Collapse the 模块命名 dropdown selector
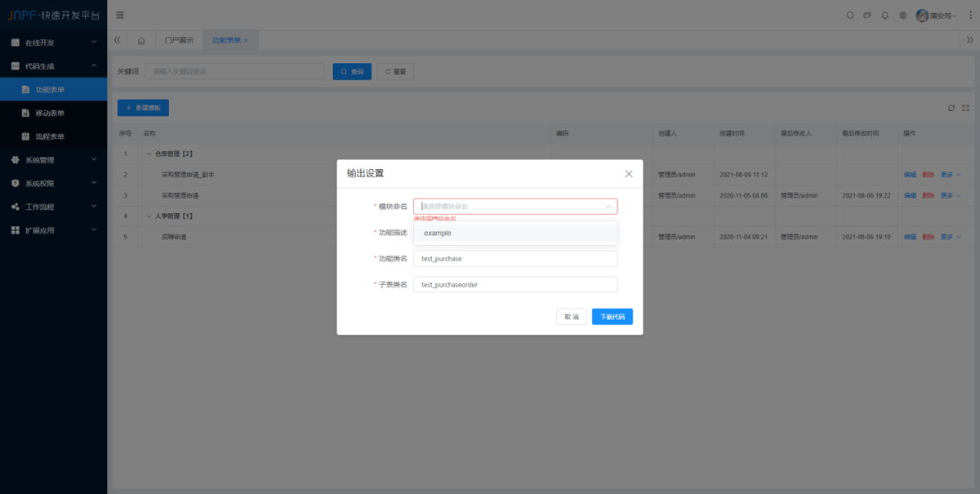 (608, 207)
